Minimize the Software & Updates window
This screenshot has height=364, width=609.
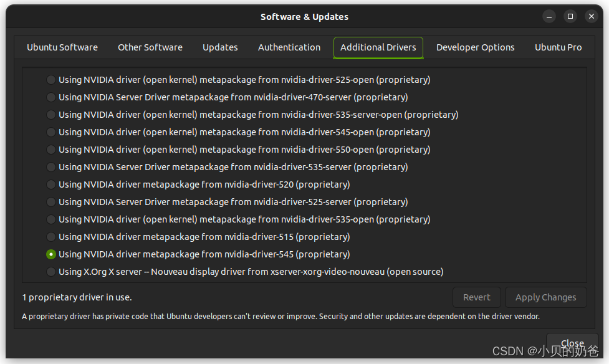click(x=549, y=17)
